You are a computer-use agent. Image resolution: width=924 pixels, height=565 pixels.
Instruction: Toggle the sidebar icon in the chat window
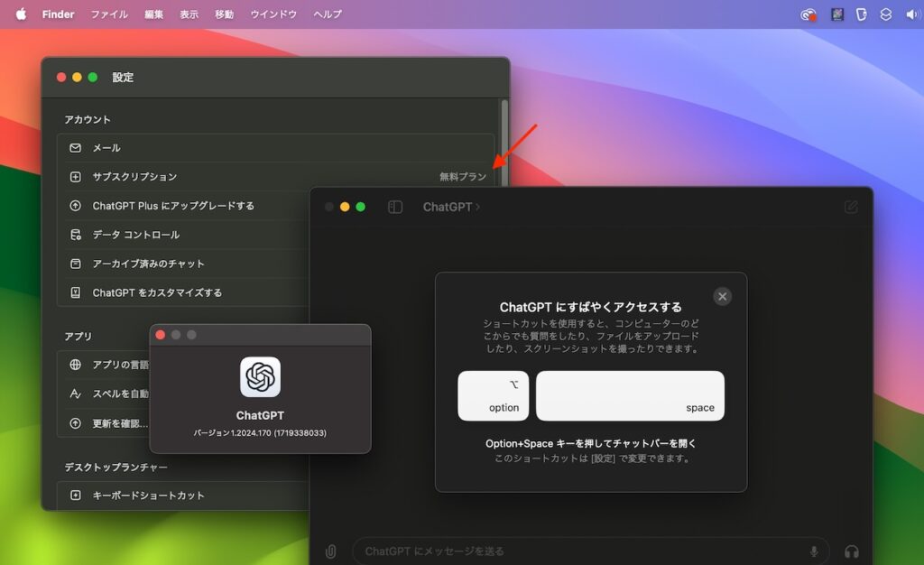pyautogui.click(x=394, y=206)
